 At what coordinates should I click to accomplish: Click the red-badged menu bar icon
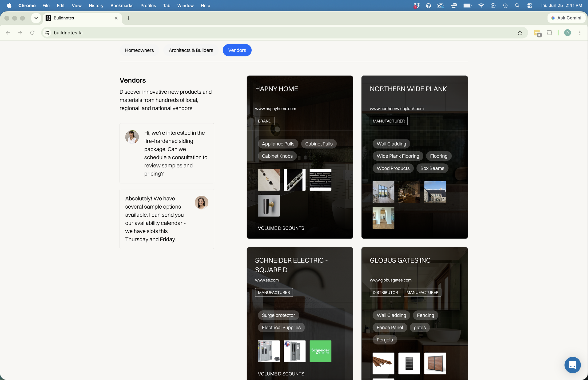pos(417,5)
